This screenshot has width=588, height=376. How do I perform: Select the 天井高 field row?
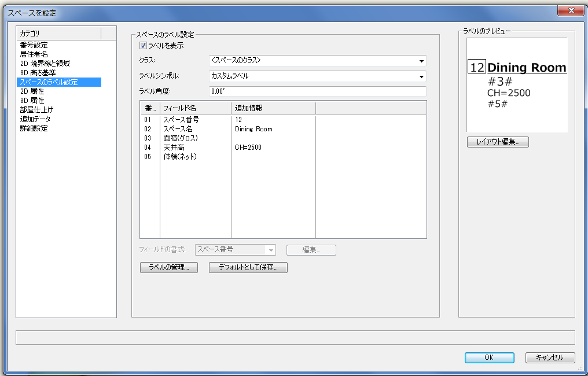pos(174,148)
